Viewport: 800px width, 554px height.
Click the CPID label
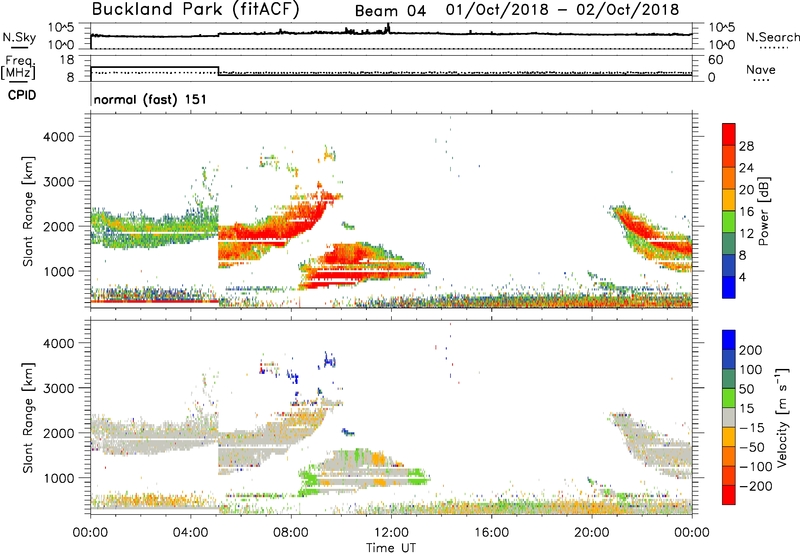22,95
